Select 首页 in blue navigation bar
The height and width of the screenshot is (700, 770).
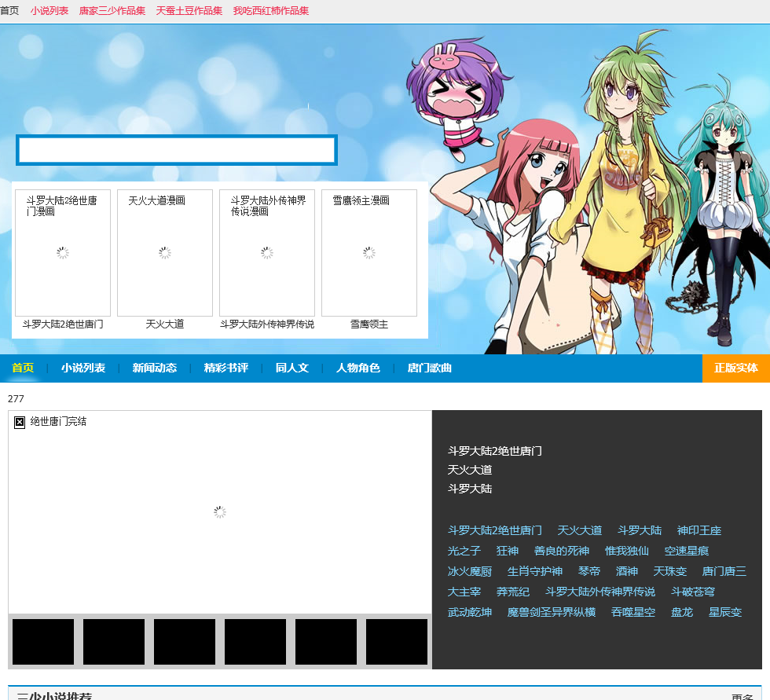pyautogui.click(x=23, y=368)
